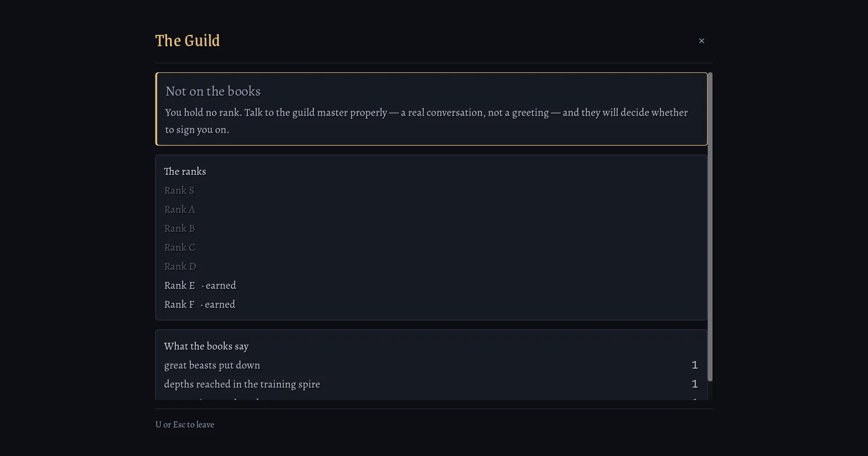Click the 'earned' label next to Rank E
This screenshot has height=456, width=868.
(221, 286)
